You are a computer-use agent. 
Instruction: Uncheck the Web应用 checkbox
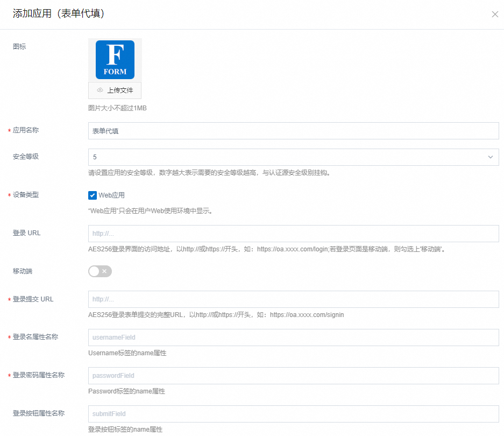pos(93,195)
